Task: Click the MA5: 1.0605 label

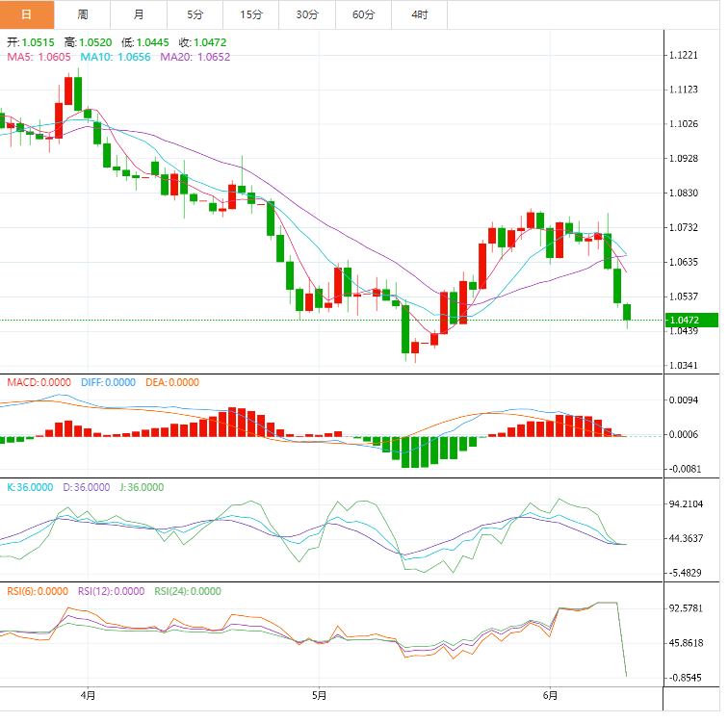Action: 39,57
